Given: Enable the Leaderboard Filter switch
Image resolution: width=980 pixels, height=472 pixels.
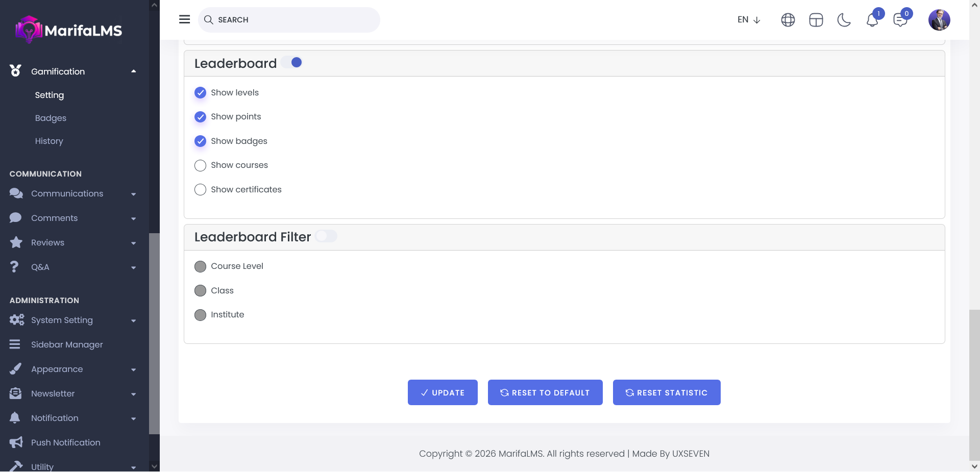Looking at the screenshot, I should tap(326, 236).
